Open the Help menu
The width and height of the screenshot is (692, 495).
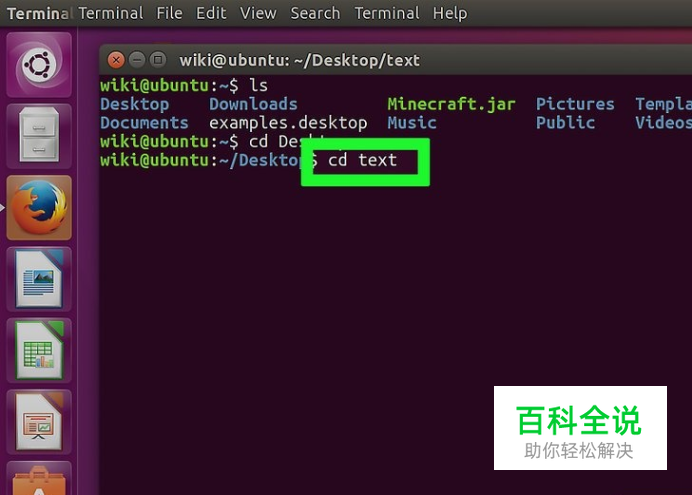(450, 13)
